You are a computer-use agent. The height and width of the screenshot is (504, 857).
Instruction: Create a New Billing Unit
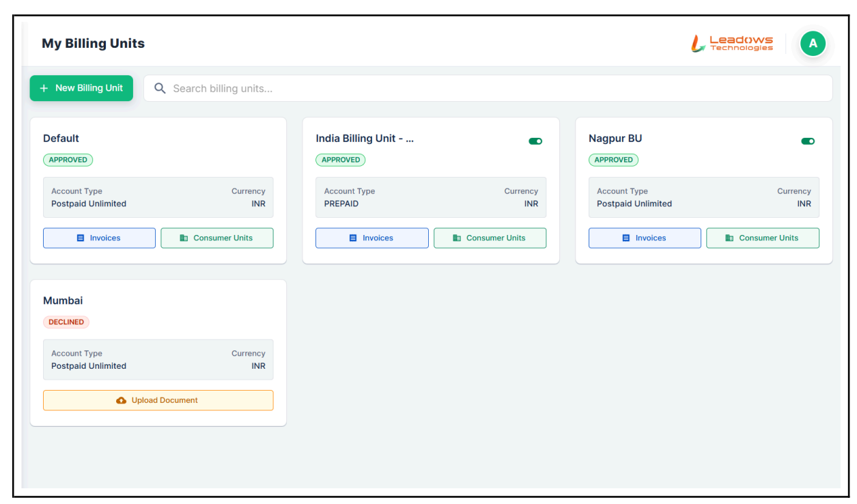81,88
